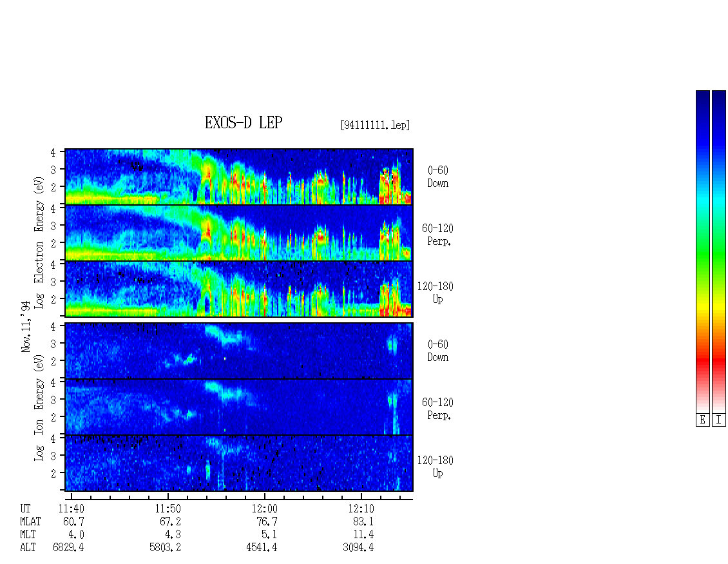Click the Log Electron Energy (eV) axis label
Viewport: 728px width, 564px height.
click(39, 242)
